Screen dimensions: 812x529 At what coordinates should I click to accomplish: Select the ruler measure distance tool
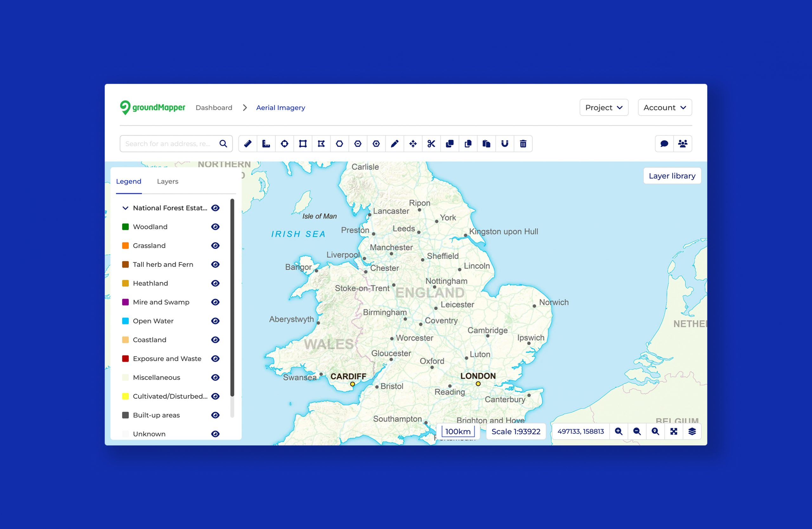point(248,144)
